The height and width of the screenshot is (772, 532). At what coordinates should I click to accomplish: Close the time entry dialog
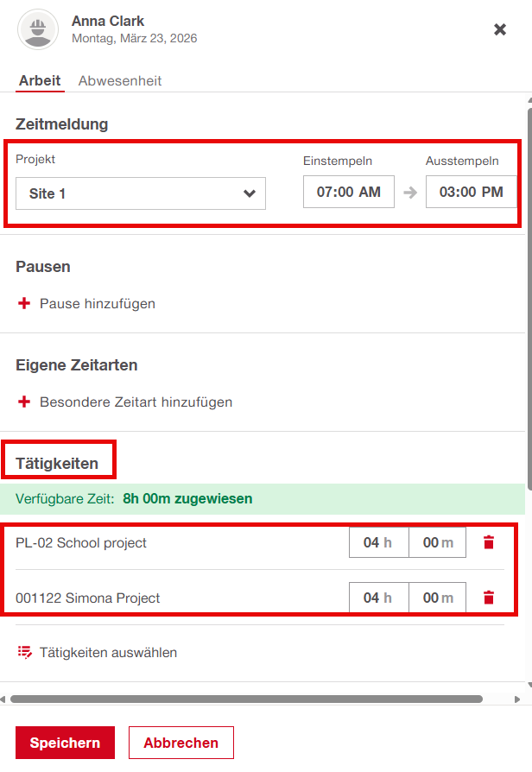500,29
